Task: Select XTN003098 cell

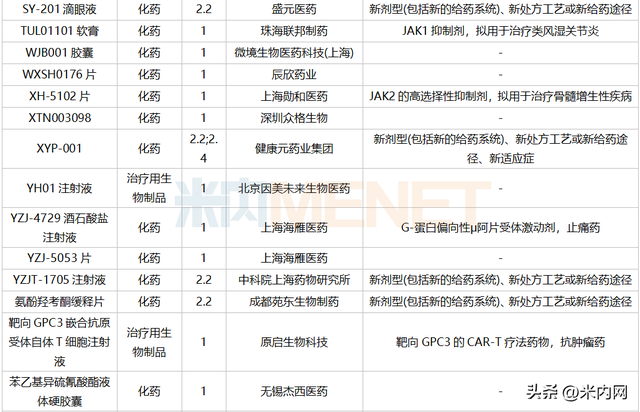Action: point(60,118)
